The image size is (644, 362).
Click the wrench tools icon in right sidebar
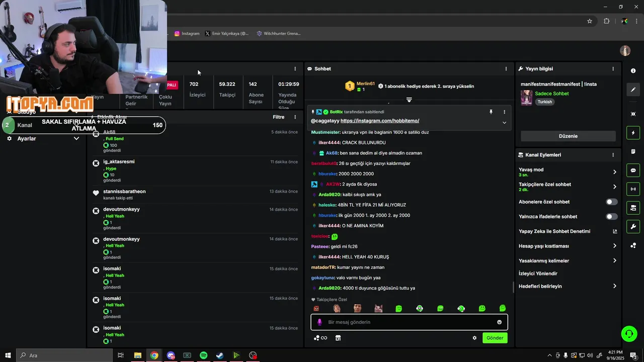[x=633, y=227]
